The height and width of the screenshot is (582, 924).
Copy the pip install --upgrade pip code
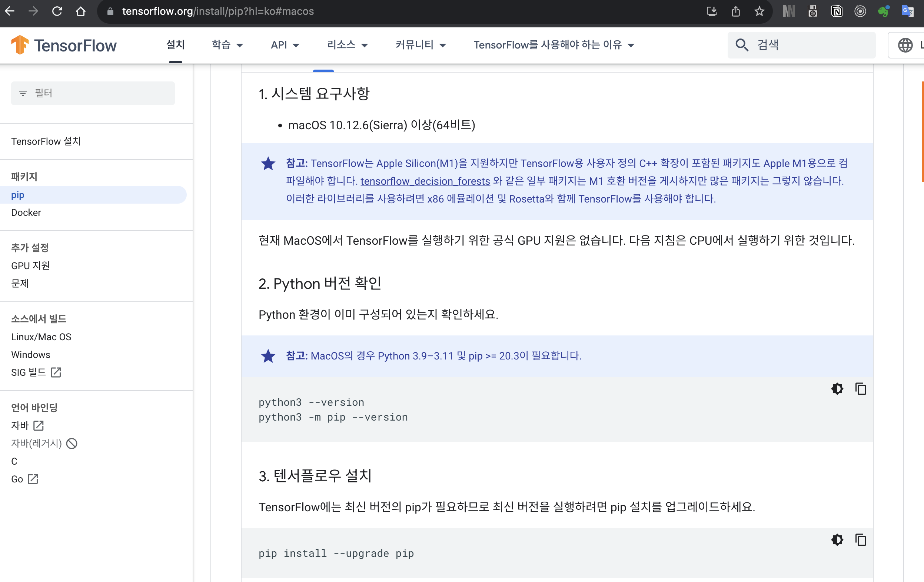[x=860, y=540]
